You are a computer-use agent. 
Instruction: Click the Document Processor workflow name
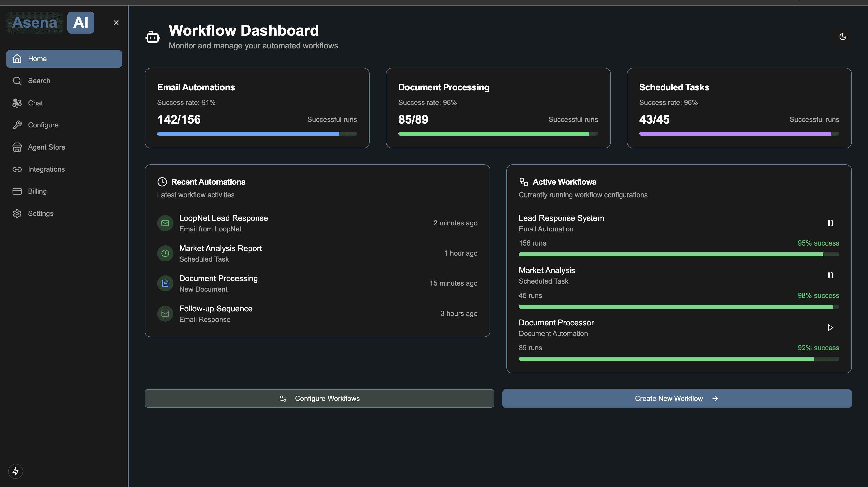tap(556, 323)
